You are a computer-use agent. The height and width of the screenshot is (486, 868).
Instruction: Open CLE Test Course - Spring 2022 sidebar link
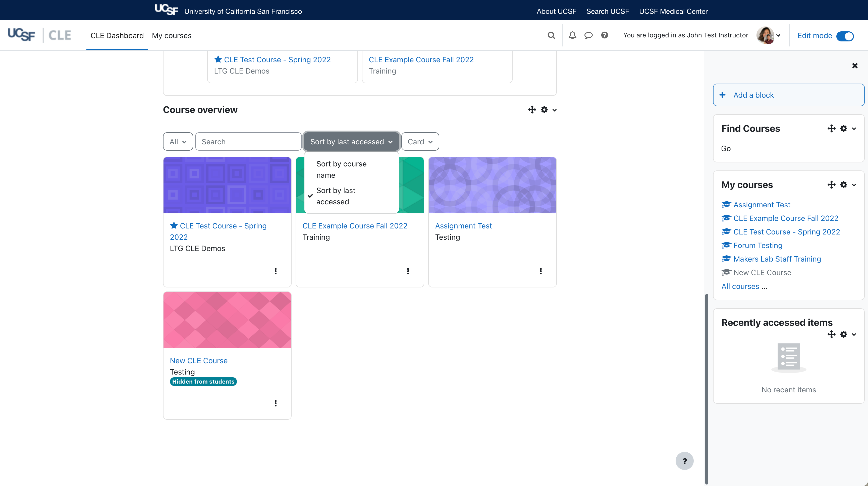tap(786, 232)
